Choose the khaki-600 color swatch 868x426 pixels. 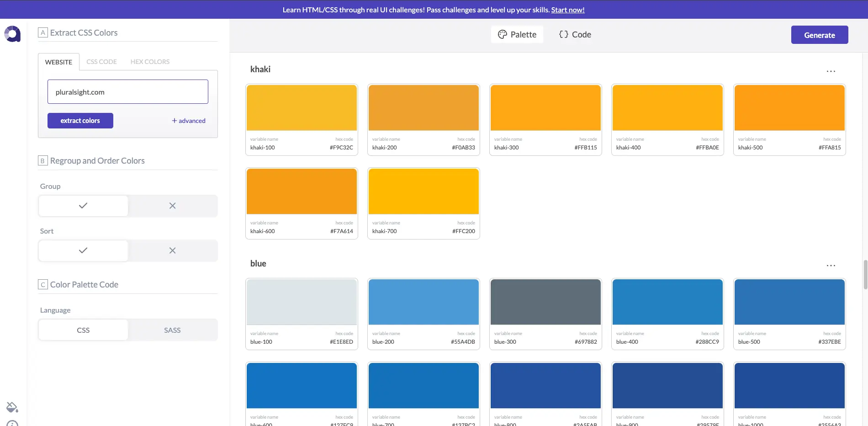(302, 192)
